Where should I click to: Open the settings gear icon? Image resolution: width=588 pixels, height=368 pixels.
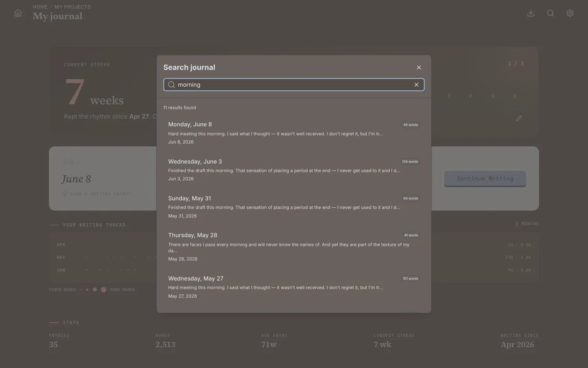(570, 13)
